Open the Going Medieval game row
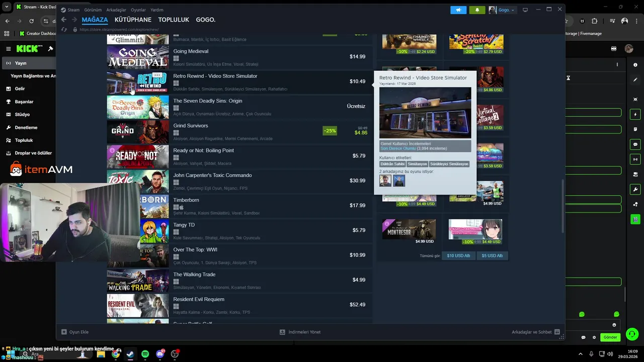This screenshot has height=362, width=644. [239, 57]
